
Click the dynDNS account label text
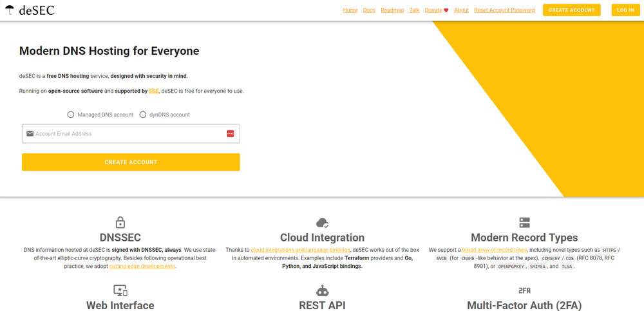tap(169, 115)
